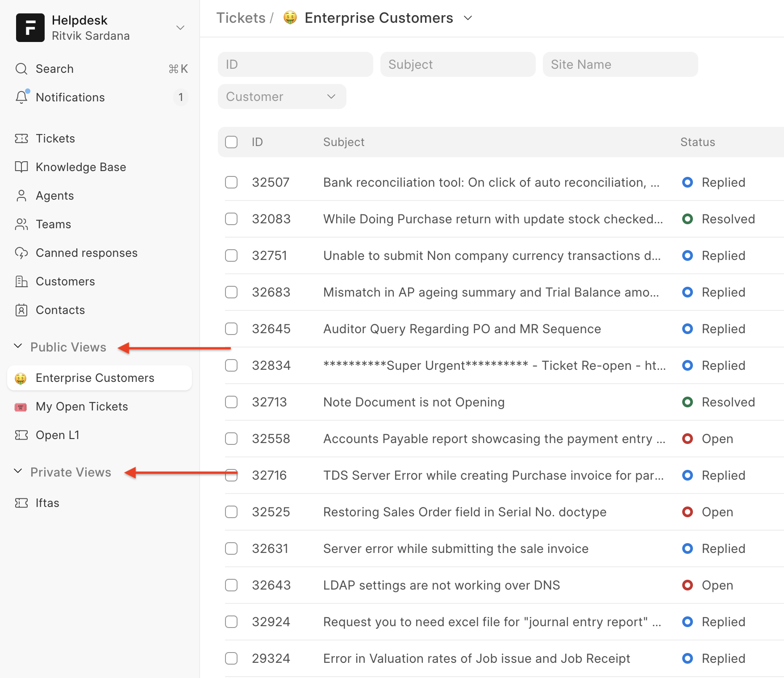Screen dimensions: 784x678
Task: Switch to My Open Tickets view
Action: click(82, 406)
